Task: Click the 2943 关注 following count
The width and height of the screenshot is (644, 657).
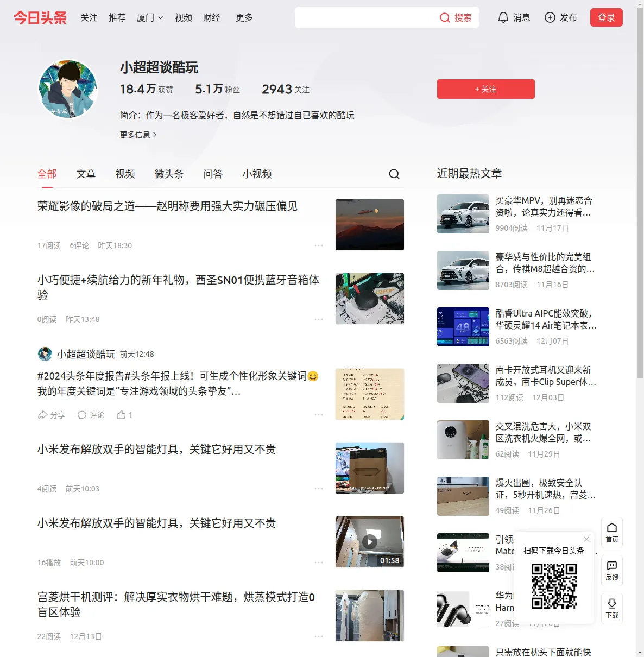Action: pyautogui.click(x=286, y=89)
